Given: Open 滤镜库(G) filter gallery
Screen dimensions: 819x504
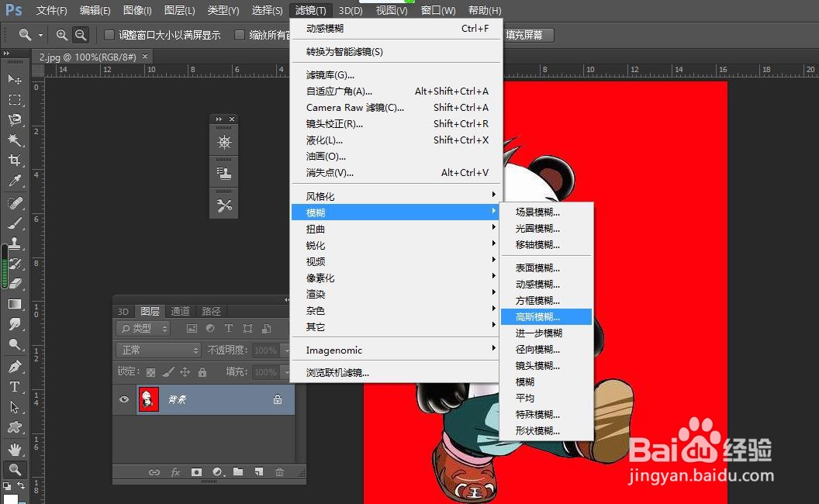Looking at the screenshot, I should pyautogui.click(x=396, y=75).
